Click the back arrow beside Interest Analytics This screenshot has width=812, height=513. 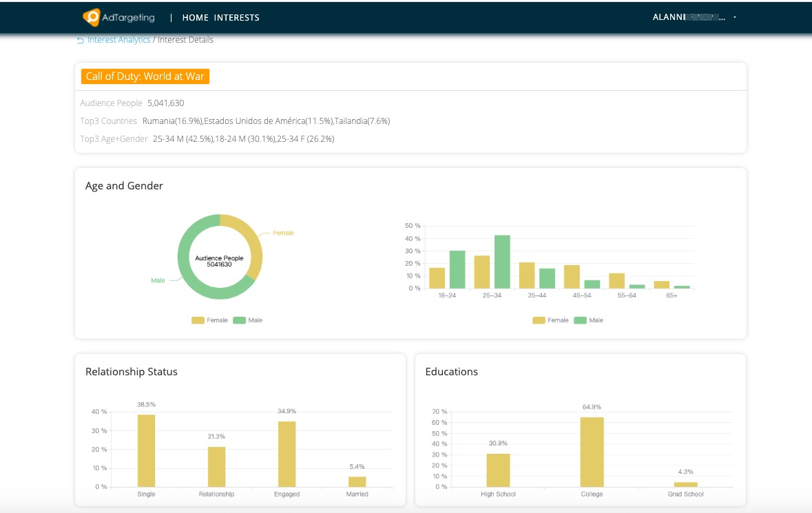coord(81,41)
